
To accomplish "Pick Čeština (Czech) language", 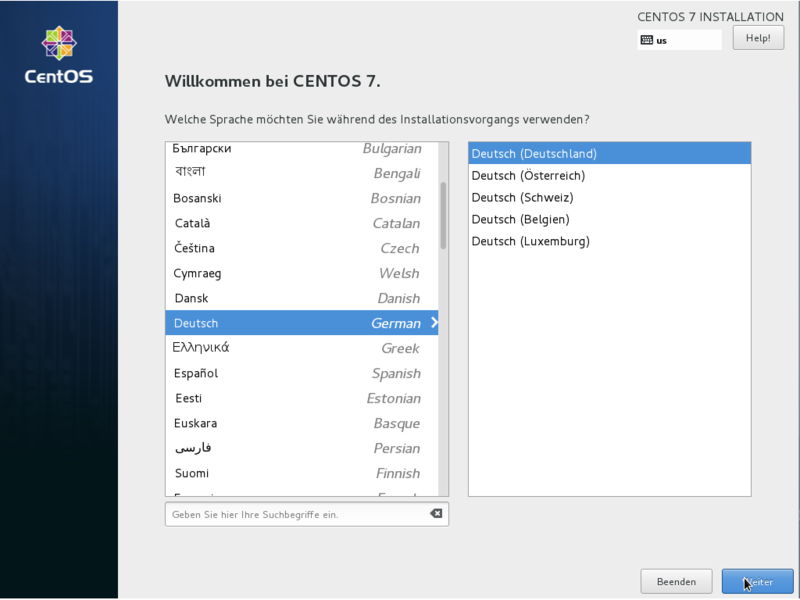I will tap(302, 248).
